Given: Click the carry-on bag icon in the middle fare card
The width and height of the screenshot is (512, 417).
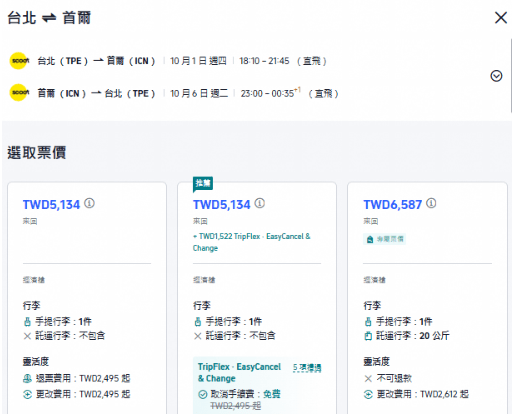Looking at the screenshot, I should [198, 322].
